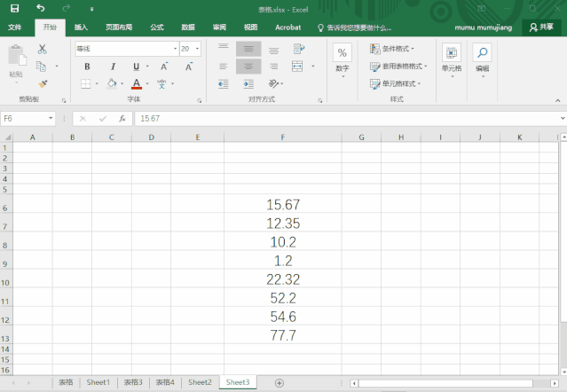The height and width of the screenshot is (392, 567).
Task: Open 单元格样式 cell styles
Action: click(395, 84)
